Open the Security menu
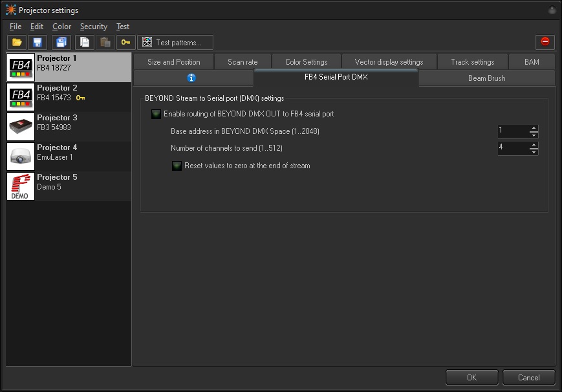 click(93, 27)
